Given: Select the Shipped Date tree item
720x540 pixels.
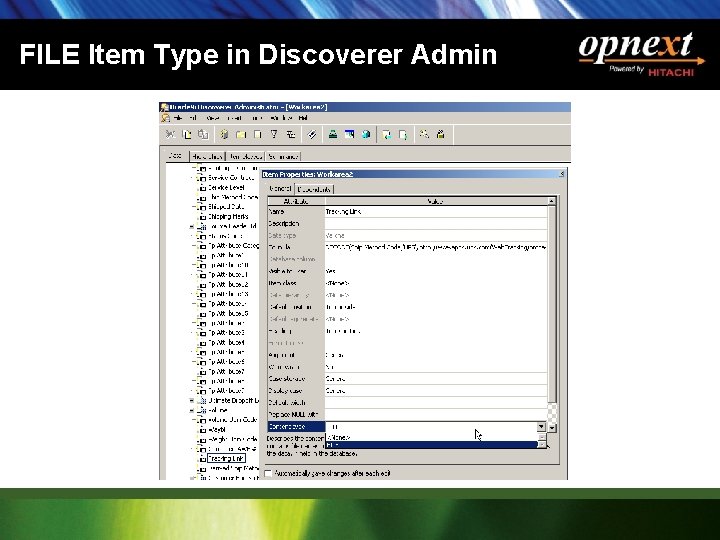Looking at the screenshot, I should pos(226,207).
